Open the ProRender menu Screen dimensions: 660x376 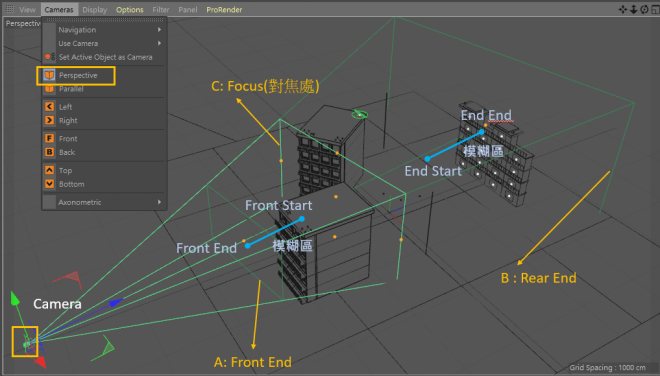(x=224, y=9)
